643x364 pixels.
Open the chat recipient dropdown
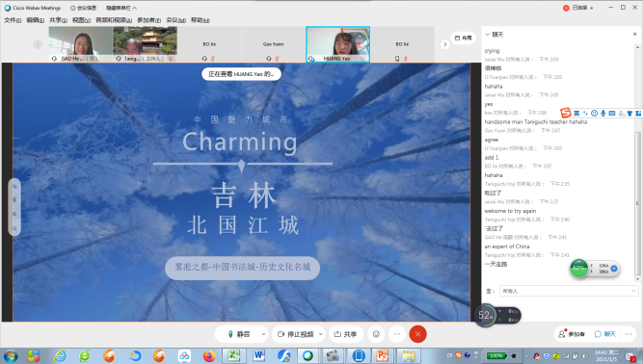coord(569,291)
